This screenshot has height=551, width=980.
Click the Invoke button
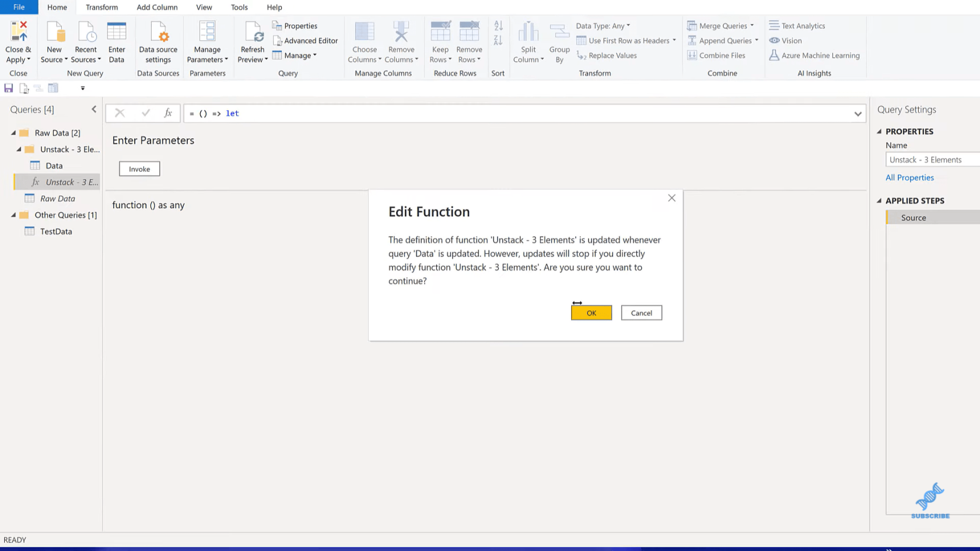(139, 169)
